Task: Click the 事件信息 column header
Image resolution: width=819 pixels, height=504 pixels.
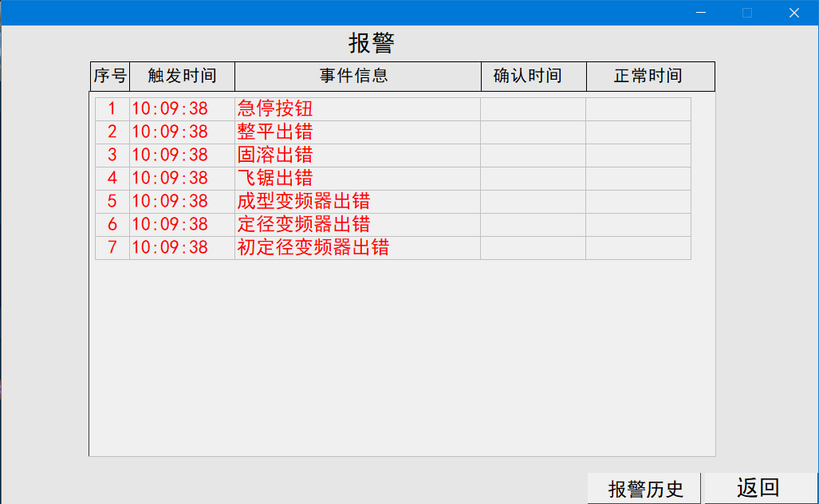Action: tap(354, 77)
